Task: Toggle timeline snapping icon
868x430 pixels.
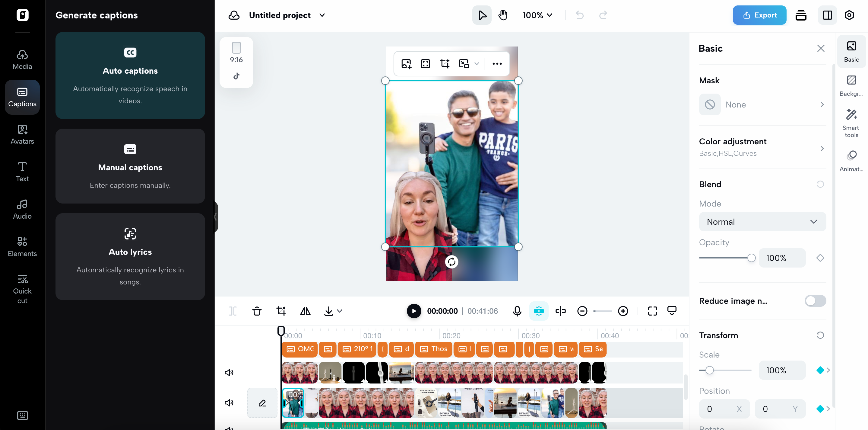Action: pos(539,311)
